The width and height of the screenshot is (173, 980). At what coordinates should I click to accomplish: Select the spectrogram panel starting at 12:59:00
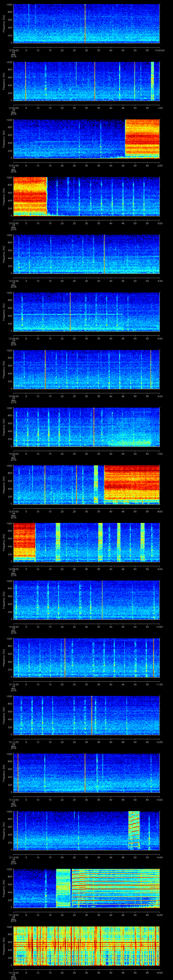click(x=86, y=24)
